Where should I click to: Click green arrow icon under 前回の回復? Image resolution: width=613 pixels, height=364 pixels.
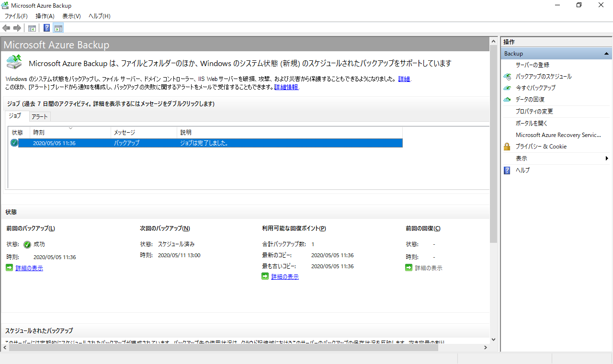409,268
